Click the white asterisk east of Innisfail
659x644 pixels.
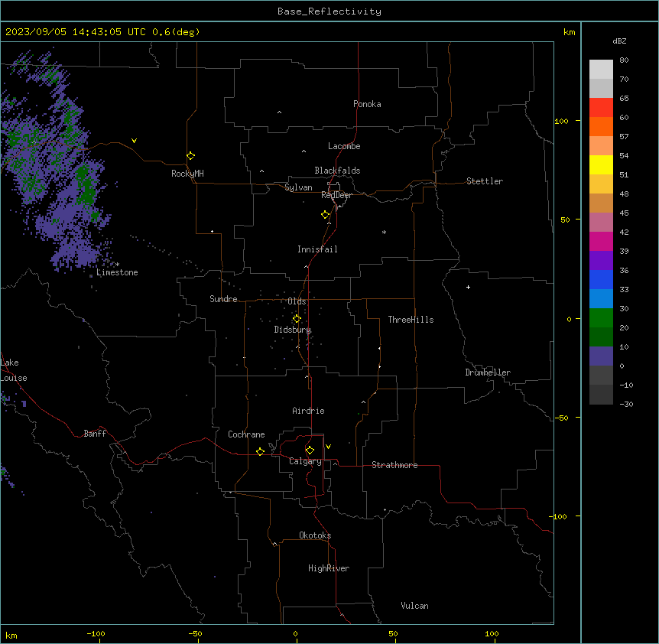click(384, 232)
